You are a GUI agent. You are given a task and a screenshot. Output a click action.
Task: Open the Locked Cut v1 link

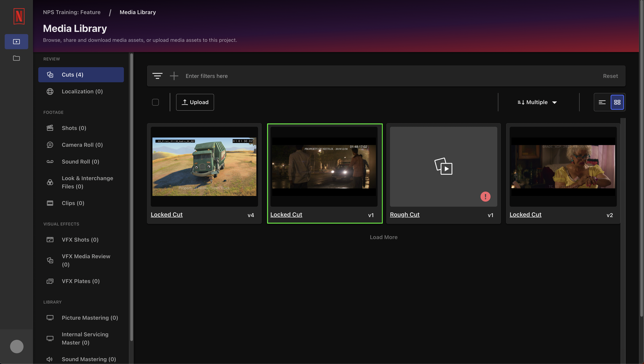(286, 215)
